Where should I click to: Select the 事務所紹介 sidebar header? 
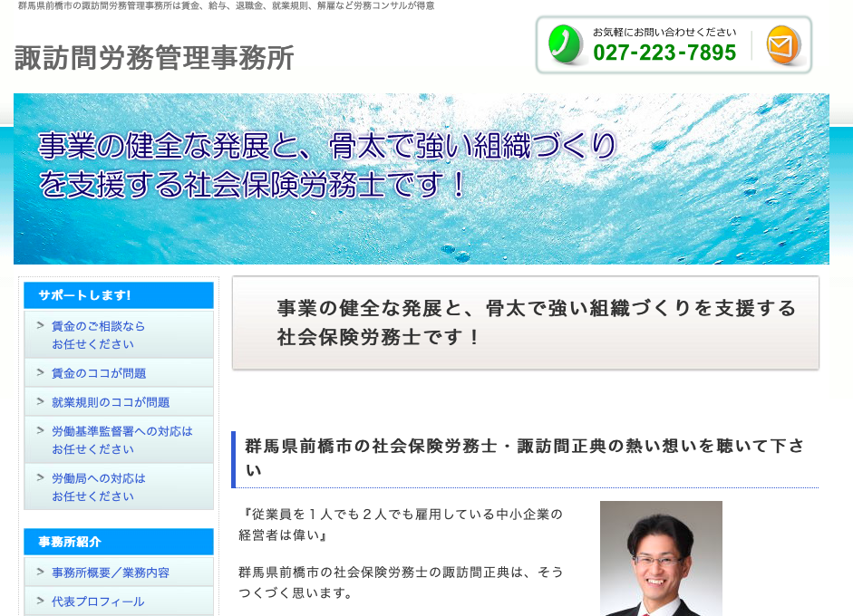[119, 542]
